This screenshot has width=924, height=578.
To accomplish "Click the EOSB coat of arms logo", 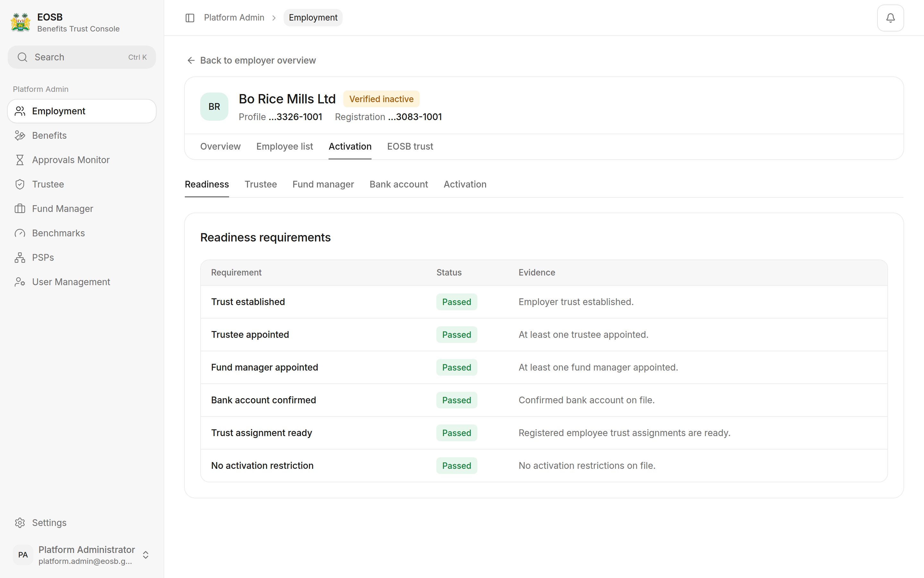I will coord(20,22).
